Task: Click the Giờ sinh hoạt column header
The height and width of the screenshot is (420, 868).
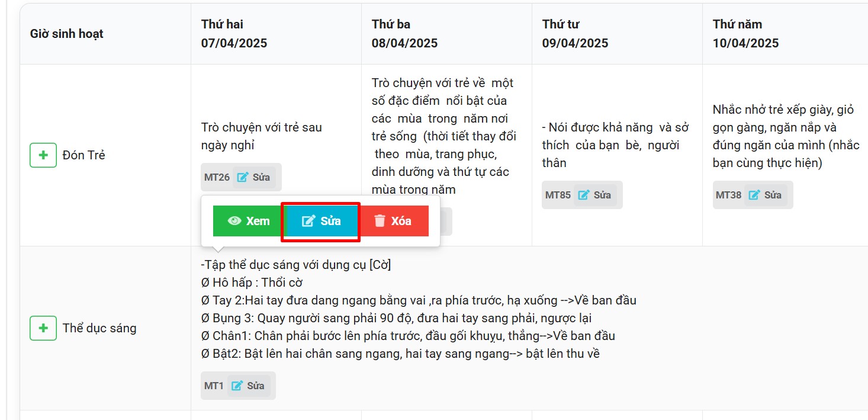Action: [67, 34]
